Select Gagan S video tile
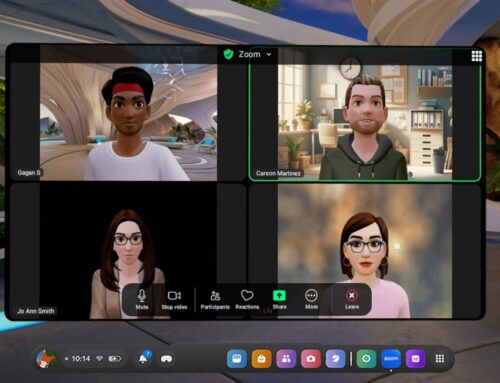Screen dimensions: 500x383 click(128, 113)
